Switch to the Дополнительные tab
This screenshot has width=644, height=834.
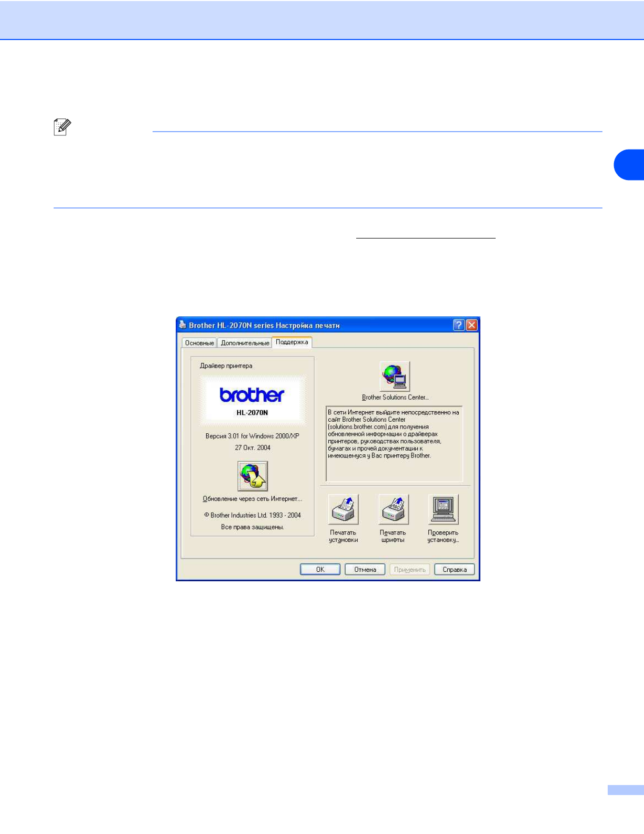click(245, 343)
